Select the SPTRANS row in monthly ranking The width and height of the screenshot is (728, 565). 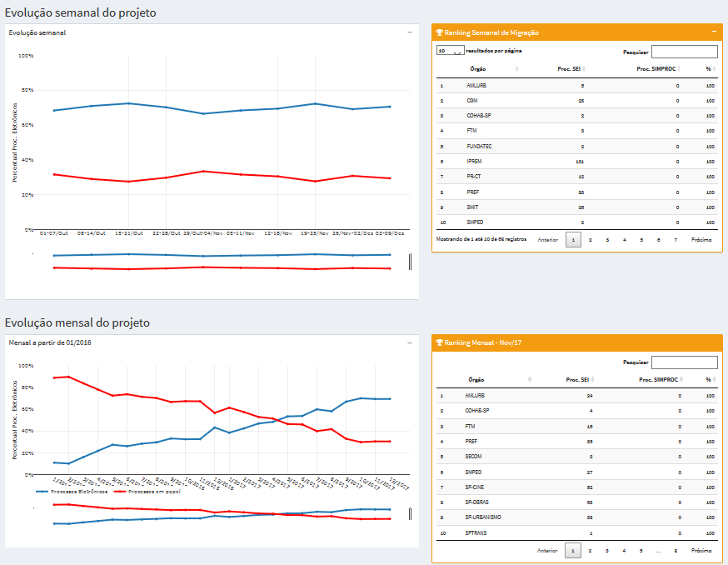[577, 533]
